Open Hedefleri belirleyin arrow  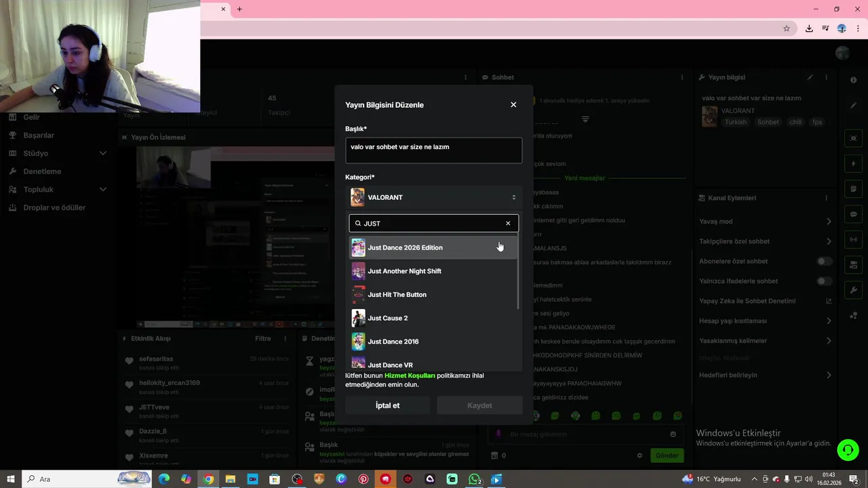click(829, 375)
